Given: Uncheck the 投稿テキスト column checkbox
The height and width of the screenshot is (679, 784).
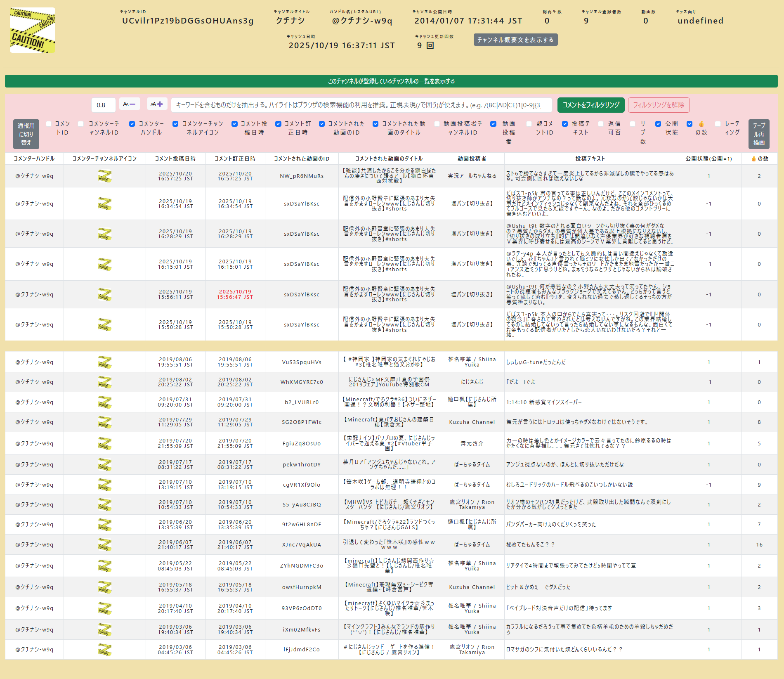Looking at the screenshot, I should click(565, 124).
